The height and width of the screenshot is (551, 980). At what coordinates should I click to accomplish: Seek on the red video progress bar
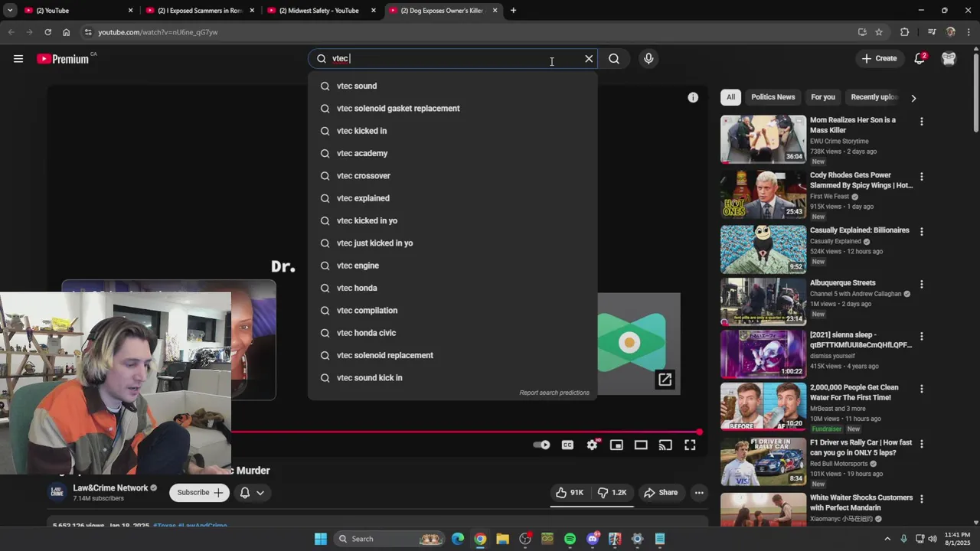[466, 432]
